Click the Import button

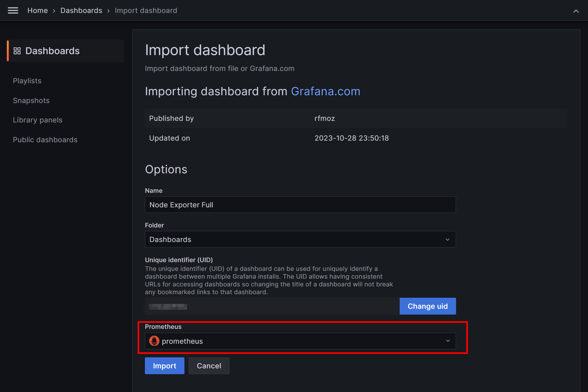[x=165, y=366]
